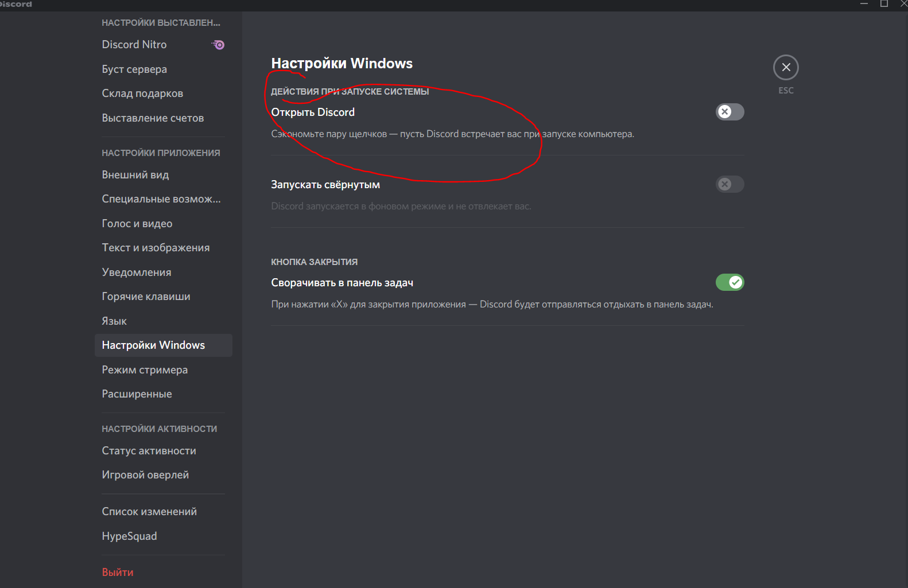Open Статус активности settings

[x=164, y=451]
